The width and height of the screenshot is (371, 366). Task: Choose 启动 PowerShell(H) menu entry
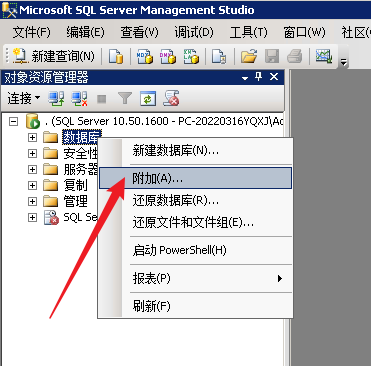[195, 250]
